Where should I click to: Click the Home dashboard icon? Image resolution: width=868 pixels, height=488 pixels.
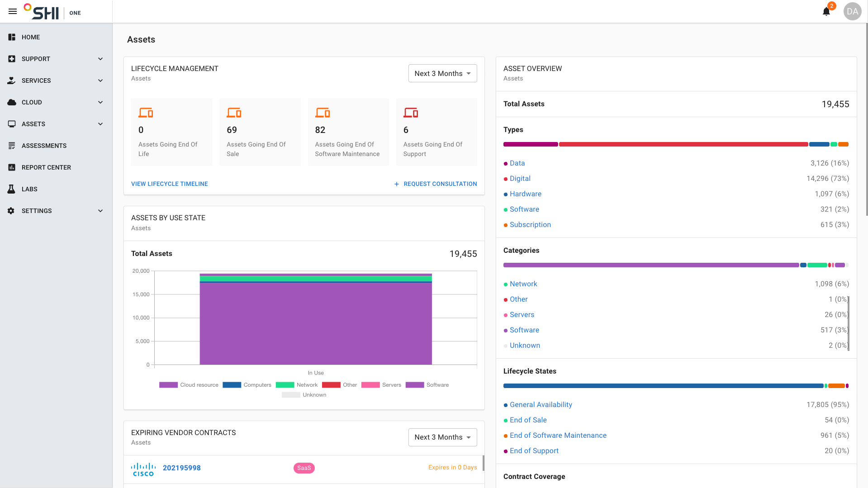[x=12, y=37]
